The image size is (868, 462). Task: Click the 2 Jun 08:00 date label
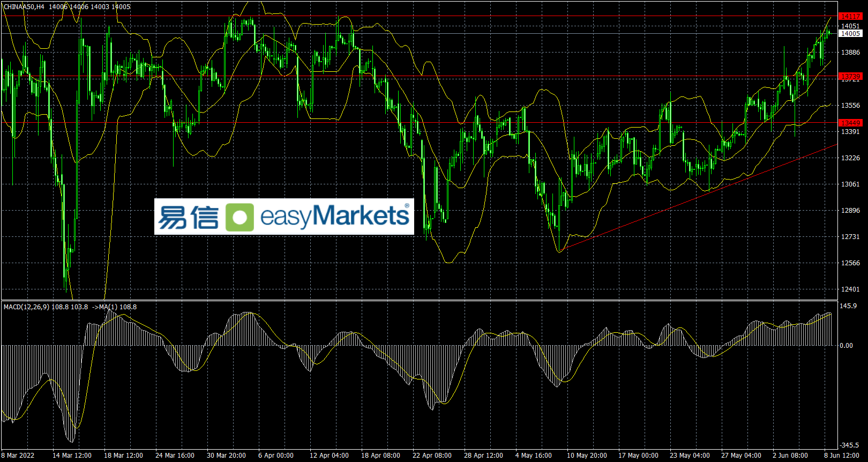pos(790,456)
